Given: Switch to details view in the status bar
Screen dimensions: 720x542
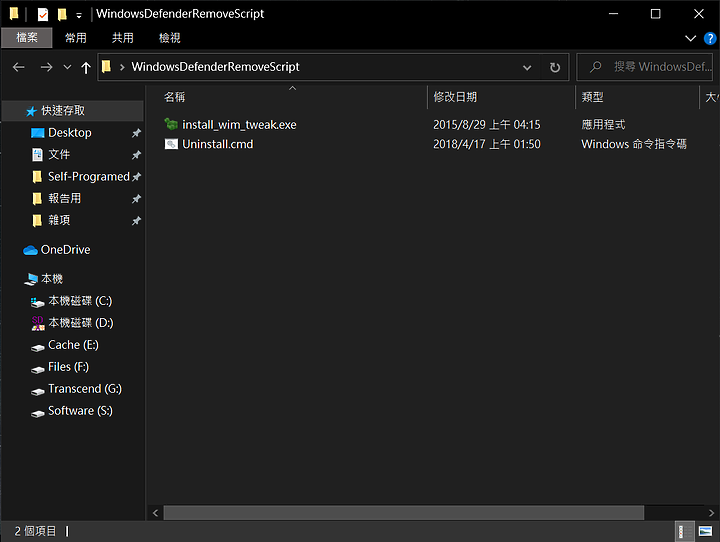Looking at the screenshot, I should click(684, 531).
